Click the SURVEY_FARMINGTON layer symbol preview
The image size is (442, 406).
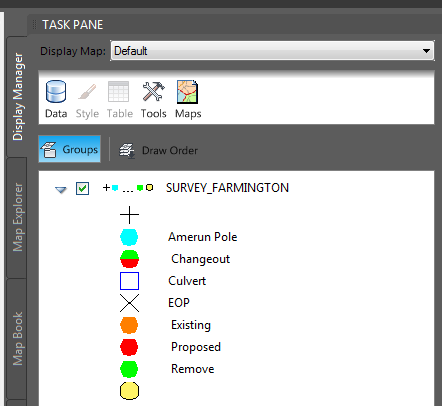pos(128,188)
